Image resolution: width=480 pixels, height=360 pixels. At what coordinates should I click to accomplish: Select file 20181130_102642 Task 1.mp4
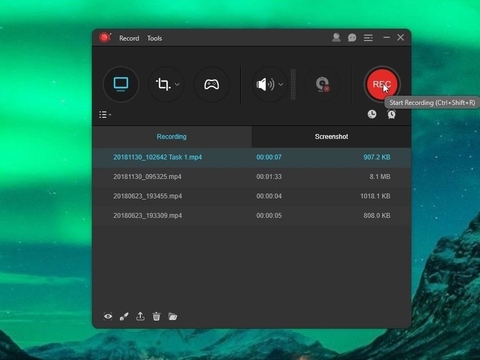[x=252, y=157]
